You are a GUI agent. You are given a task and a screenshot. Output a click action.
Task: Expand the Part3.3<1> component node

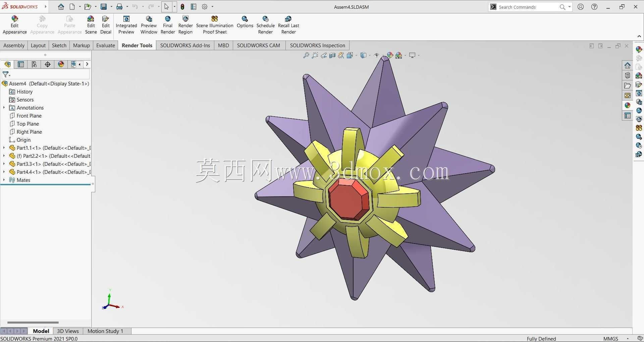4,164
